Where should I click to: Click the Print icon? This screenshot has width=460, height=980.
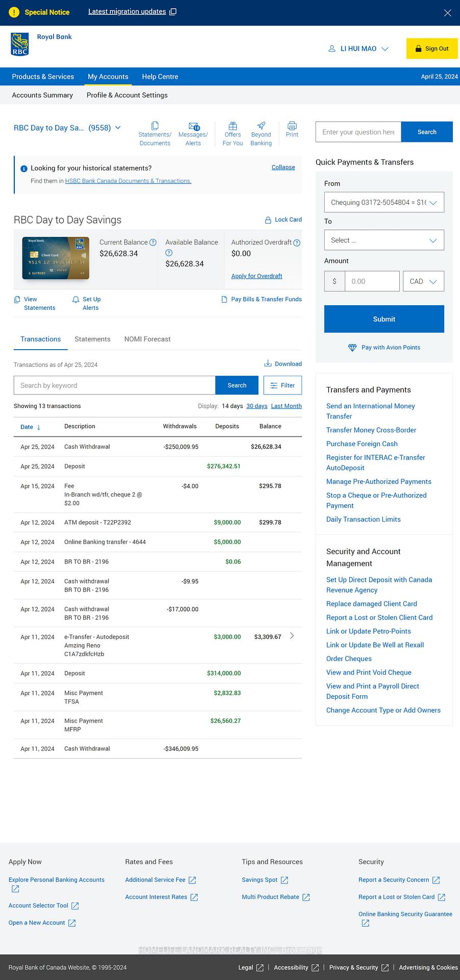292,126
